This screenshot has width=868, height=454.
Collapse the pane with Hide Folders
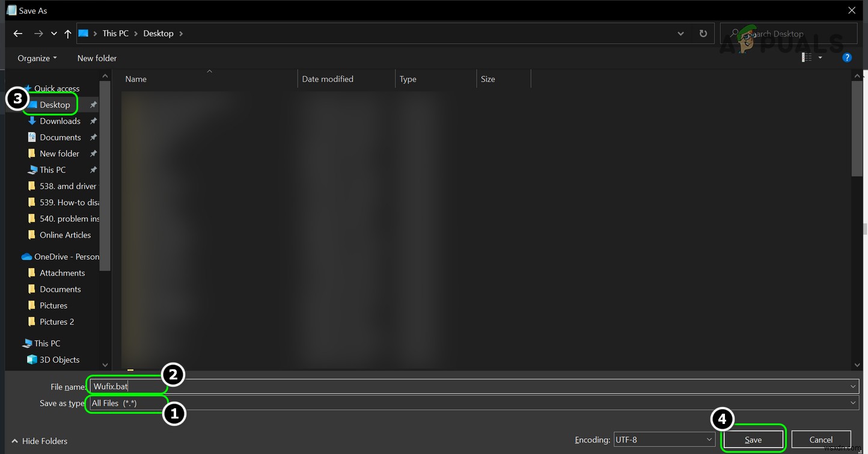point(40,441)
